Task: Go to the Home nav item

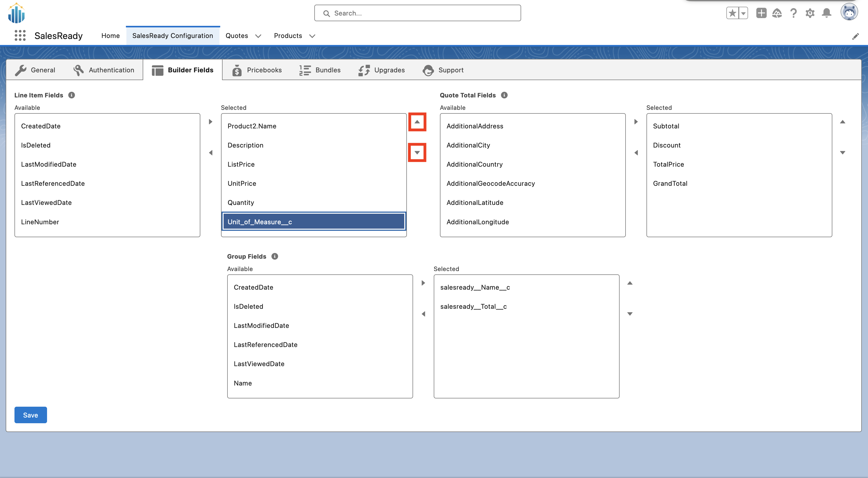Action: 110,36
